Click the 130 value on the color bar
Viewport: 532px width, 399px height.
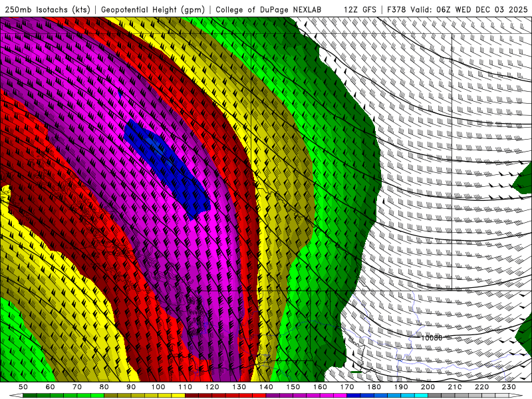[239, 387]
